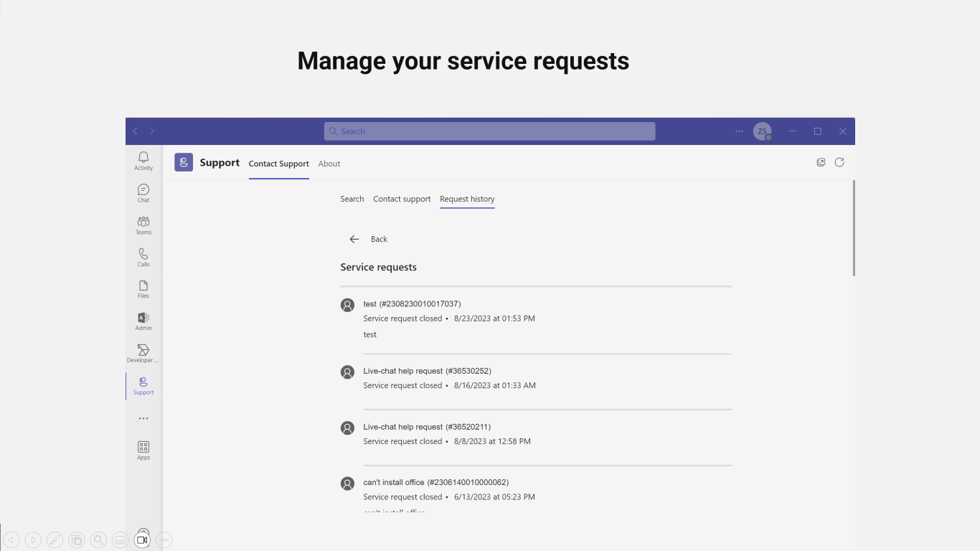
Task: Pop out the app using header icon
Action: tap(821, 162)
